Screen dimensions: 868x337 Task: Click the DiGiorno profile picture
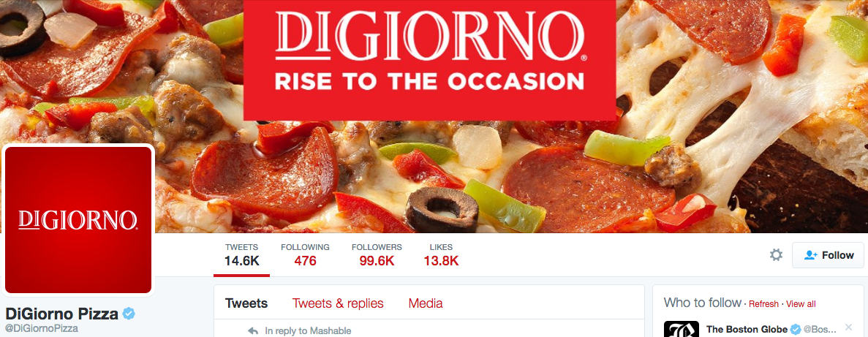78,220
